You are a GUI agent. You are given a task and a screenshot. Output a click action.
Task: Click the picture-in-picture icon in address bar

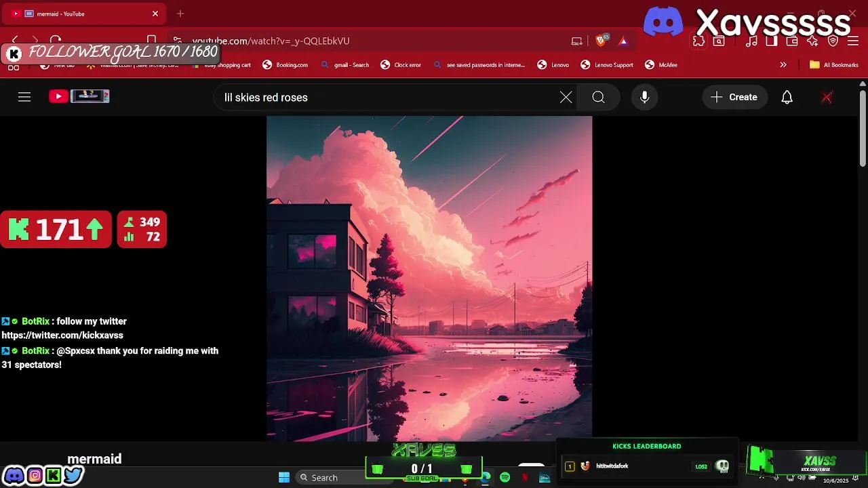(577, 41)
